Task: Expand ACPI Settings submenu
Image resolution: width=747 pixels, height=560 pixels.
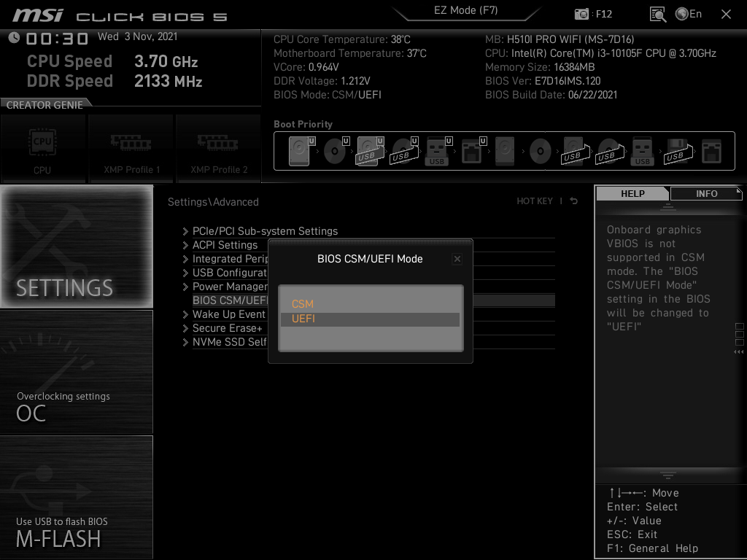Action: coord(225,245)
